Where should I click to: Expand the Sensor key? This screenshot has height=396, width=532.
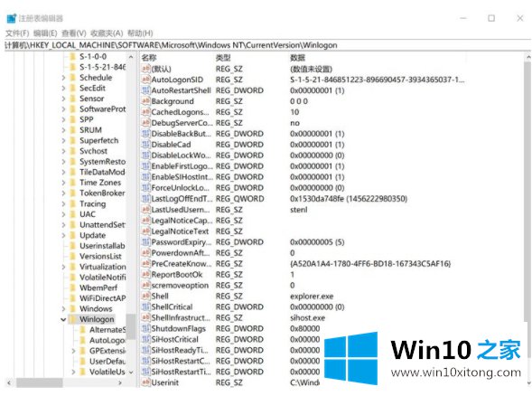click(63, 99)
